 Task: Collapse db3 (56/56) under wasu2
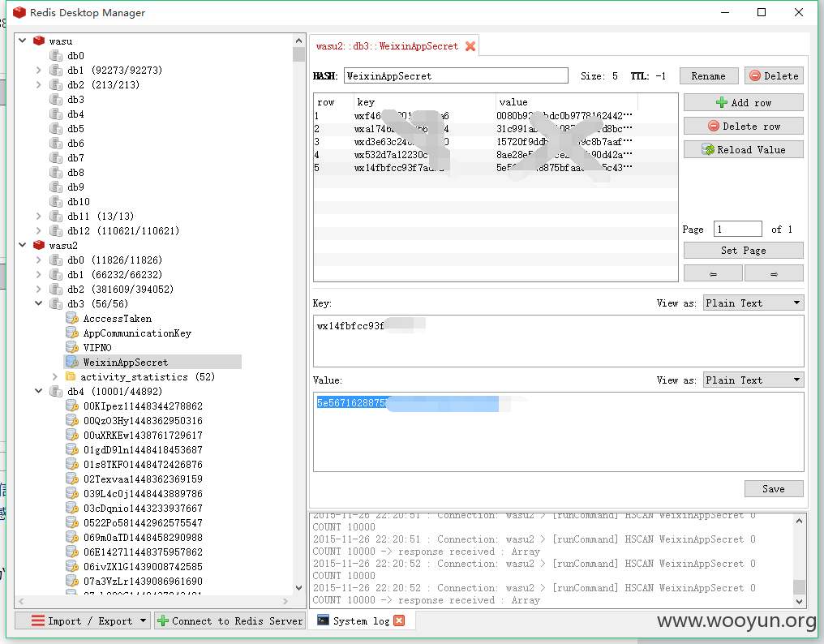point(38,303)
